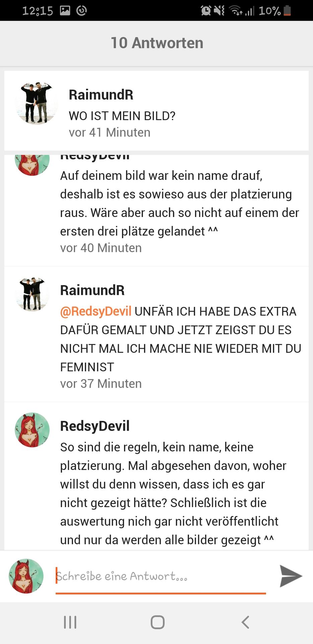Tap the RaimundR name above the UNFÄR reply
This screenshot has width=313, height=644.
[92, 290]
